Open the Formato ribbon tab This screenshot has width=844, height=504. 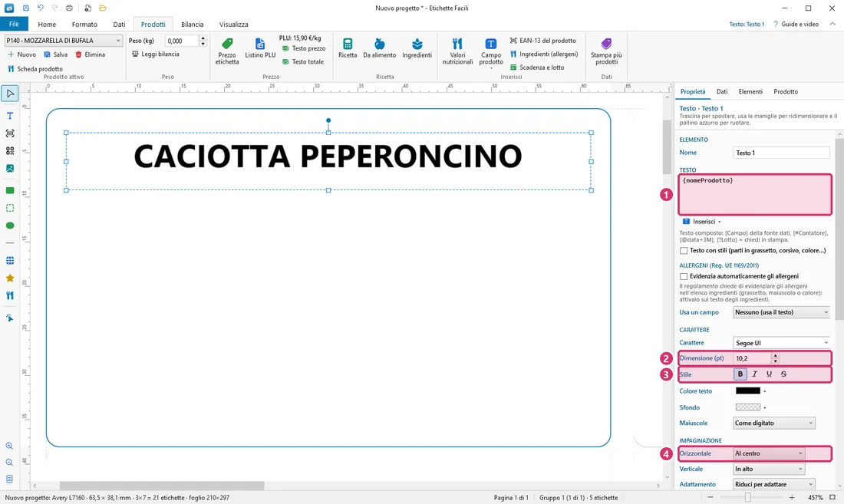click(84, 25)
